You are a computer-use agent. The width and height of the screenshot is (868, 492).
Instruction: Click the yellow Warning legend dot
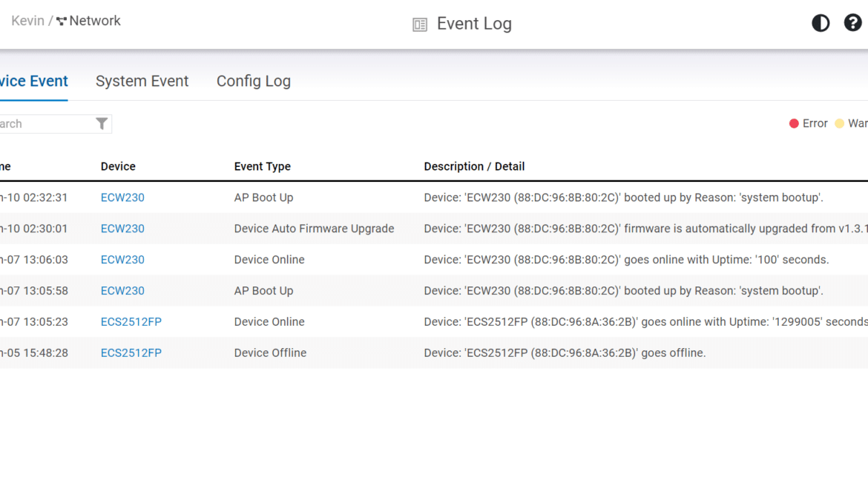click(x=840, y=123)
